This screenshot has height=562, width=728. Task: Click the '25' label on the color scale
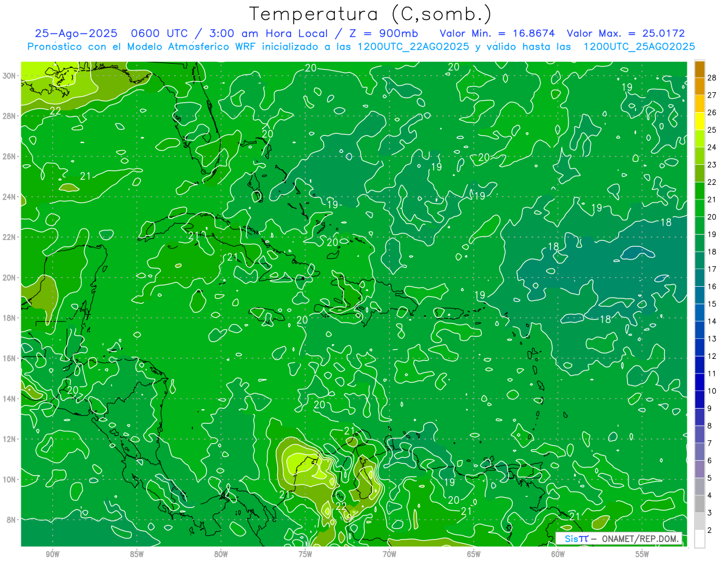[712, 130]
